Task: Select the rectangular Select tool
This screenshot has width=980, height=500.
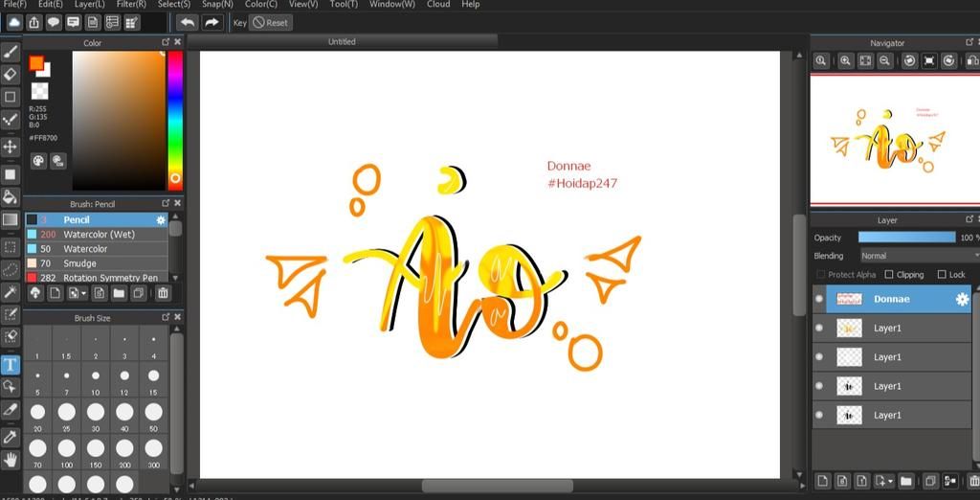Action: pyautogui.click(x=10, y=246)
